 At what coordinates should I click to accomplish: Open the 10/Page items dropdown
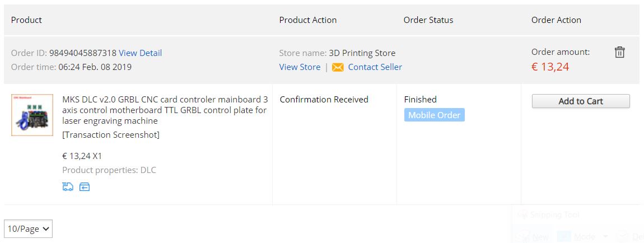tap(29, 228)
